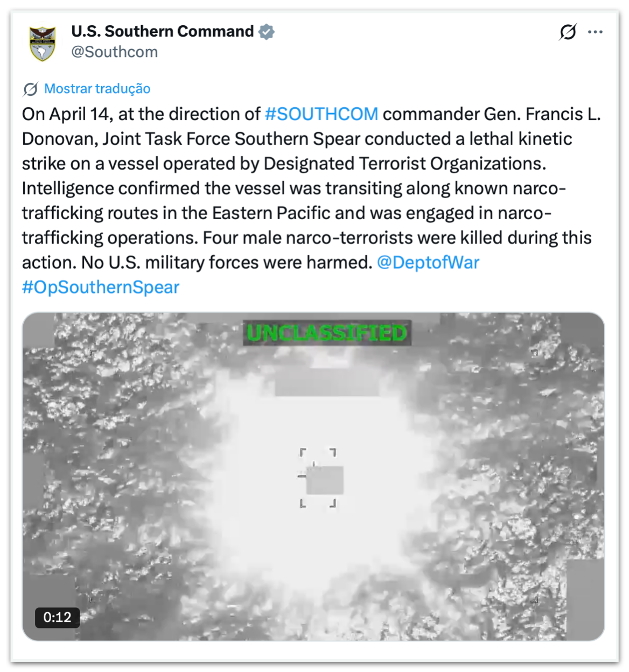
Task: Open Grok icon in the post header
Action: coord(568,32)
